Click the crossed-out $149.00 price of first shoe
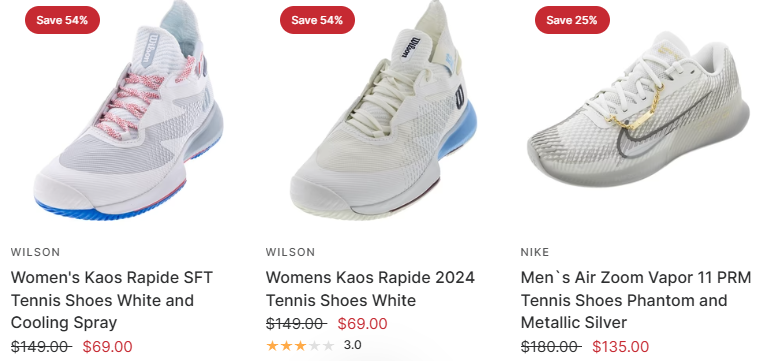This screenshot has width=765, height=361. coord(41,347)
